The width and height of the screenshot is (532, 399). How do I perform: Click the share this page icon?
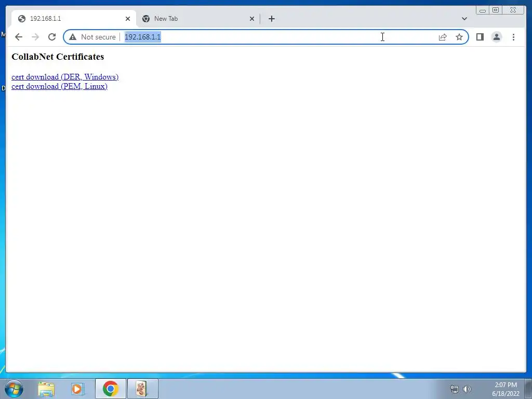pos(443,37)
